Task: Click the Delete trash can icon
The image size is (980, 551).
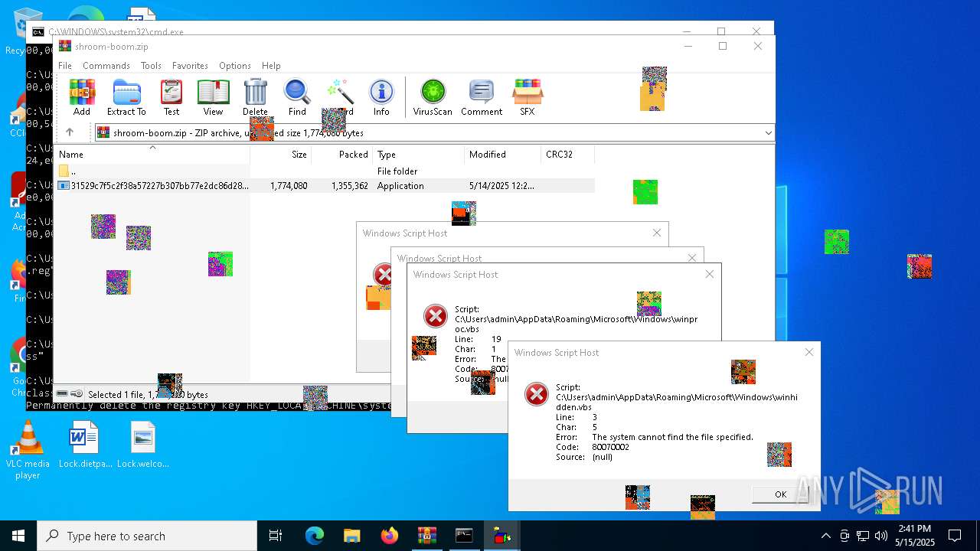Action: tap(255, 97)
